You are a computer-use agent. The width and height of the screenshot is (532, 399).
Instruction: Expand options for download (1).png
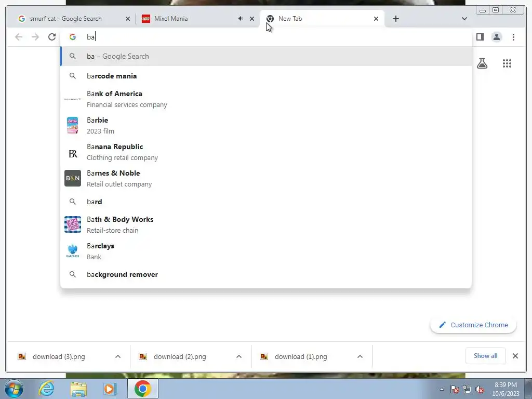pos(360,356)
